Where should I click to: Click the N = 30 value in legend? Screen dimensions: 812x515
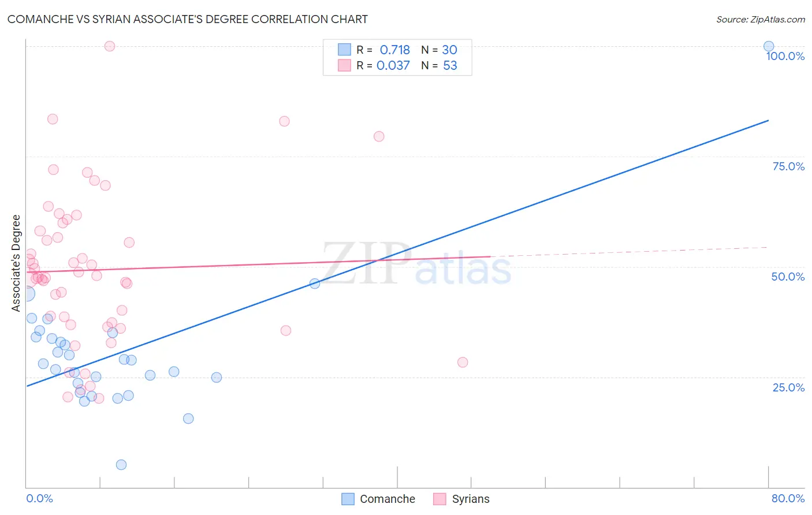(x=439, y=50)
